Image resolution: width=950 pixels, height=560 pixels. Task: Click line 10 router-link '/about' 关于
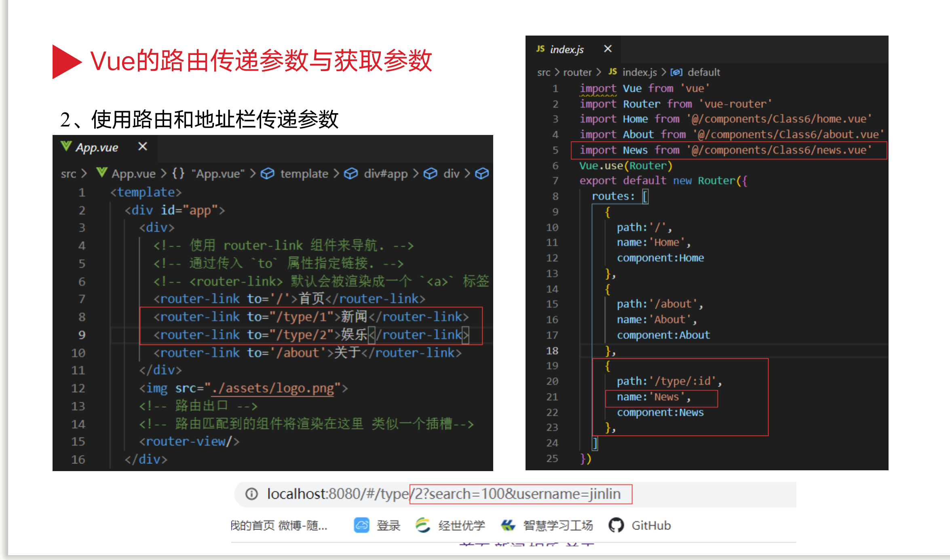click(x=307, y=353)
